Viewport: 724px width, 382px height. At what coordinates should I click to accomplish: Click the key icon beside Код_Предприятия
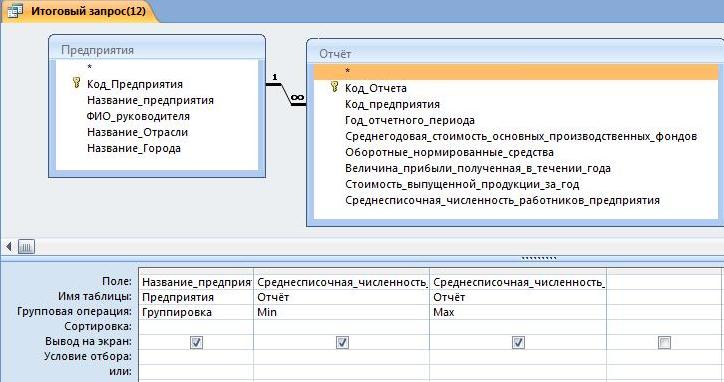point(77,83)
